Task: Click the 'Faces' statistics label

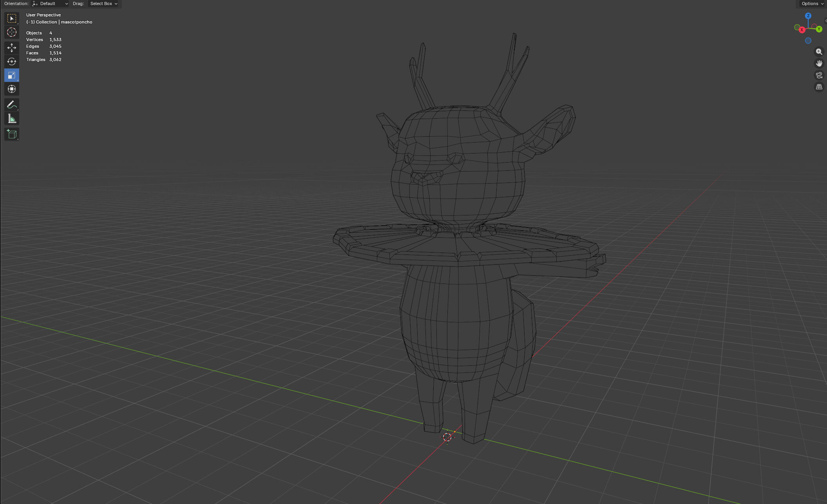Action: 32,53
